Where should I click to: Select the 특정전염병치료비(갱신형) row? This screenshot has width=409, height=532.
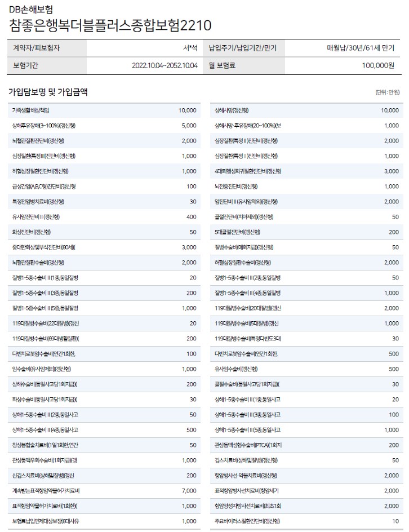pos(104,202)
